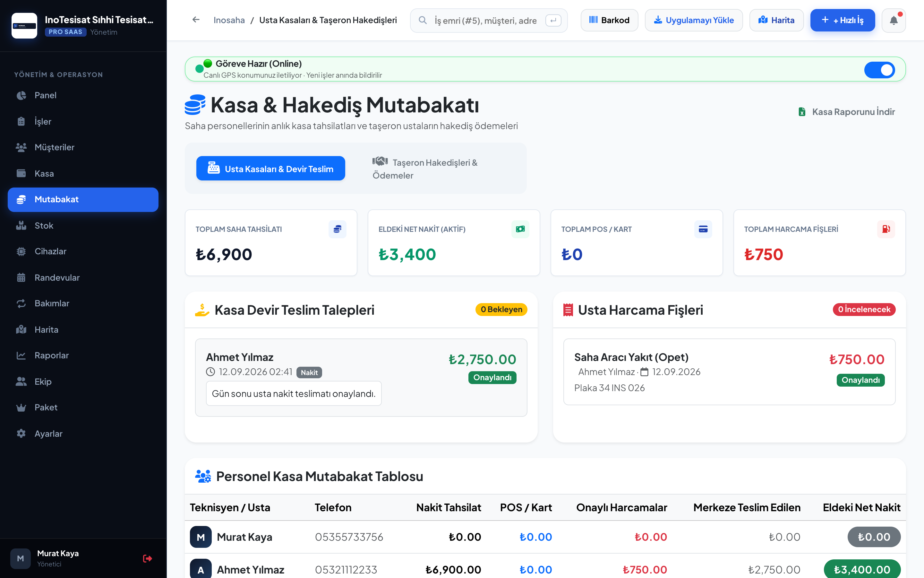Open the notifications bell

coord(894,20)
